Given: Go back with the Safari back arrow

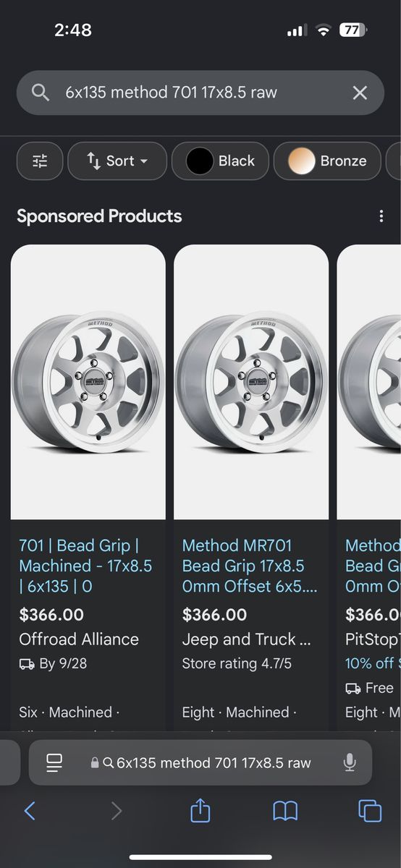Looking at the screenshot, I should click(30, 811).
